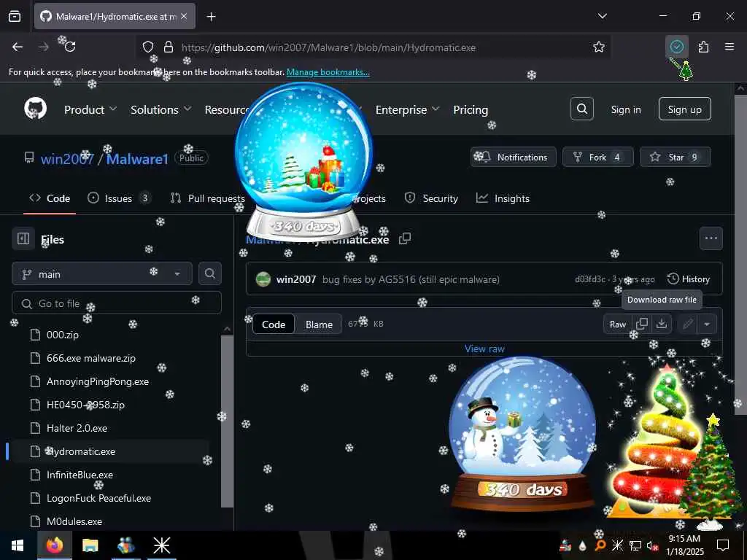
Task: Open File Explorer from taskbar
Action: pyautogui.click(x=90, y=545)
